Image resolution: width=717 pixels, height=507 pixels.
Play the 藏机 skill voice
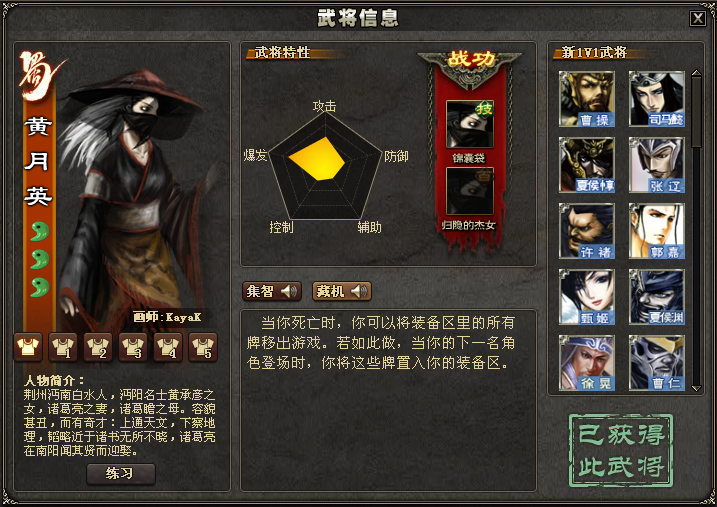click(x=342, y=291)
